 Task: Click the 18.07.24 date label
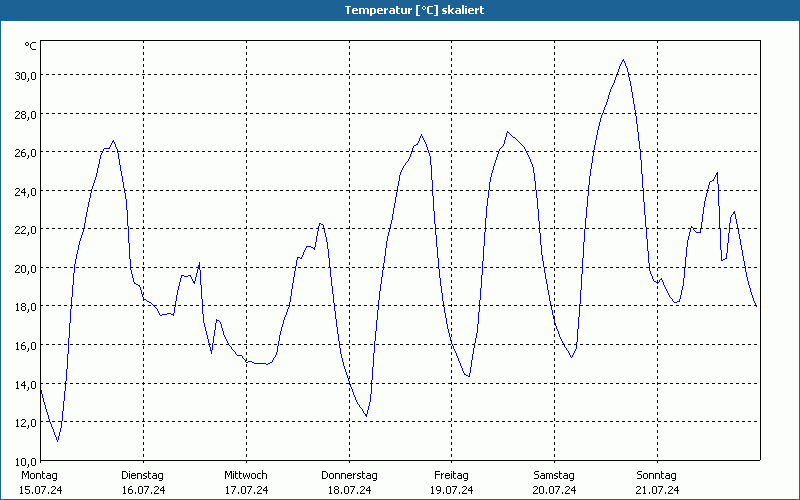point(349,490)
